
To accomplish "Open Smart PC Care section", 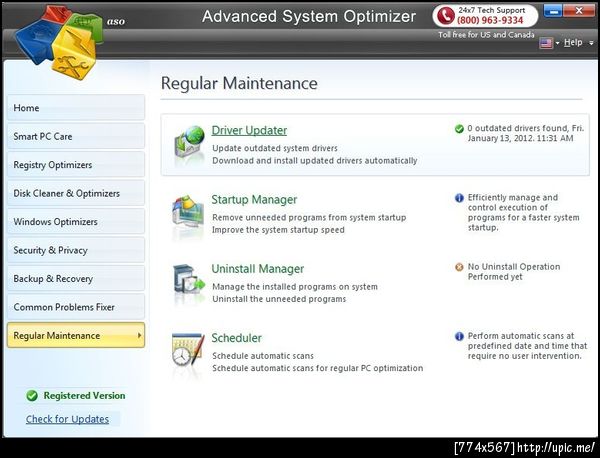I will coord(76,136).
